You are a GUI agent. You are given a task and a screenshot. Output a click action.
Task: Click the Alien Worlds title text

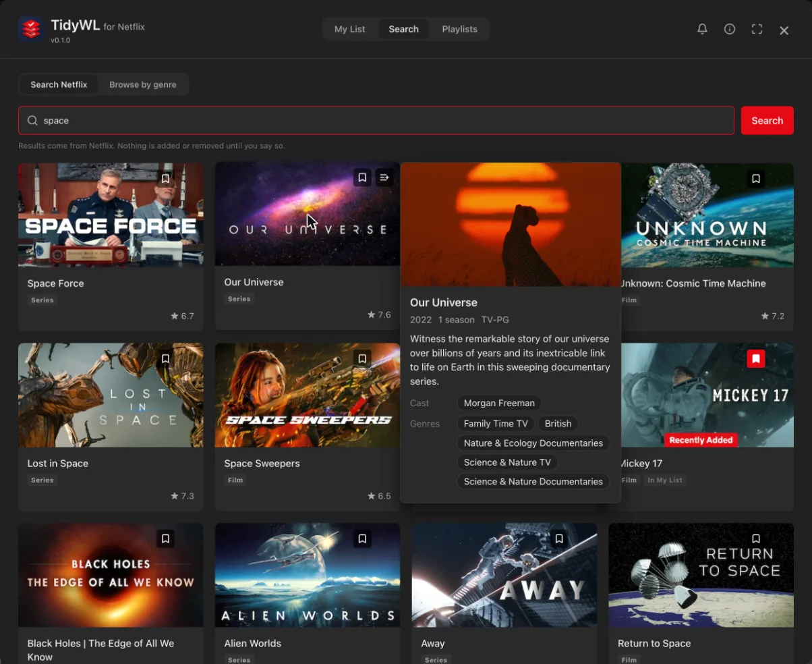pos(252,643)
